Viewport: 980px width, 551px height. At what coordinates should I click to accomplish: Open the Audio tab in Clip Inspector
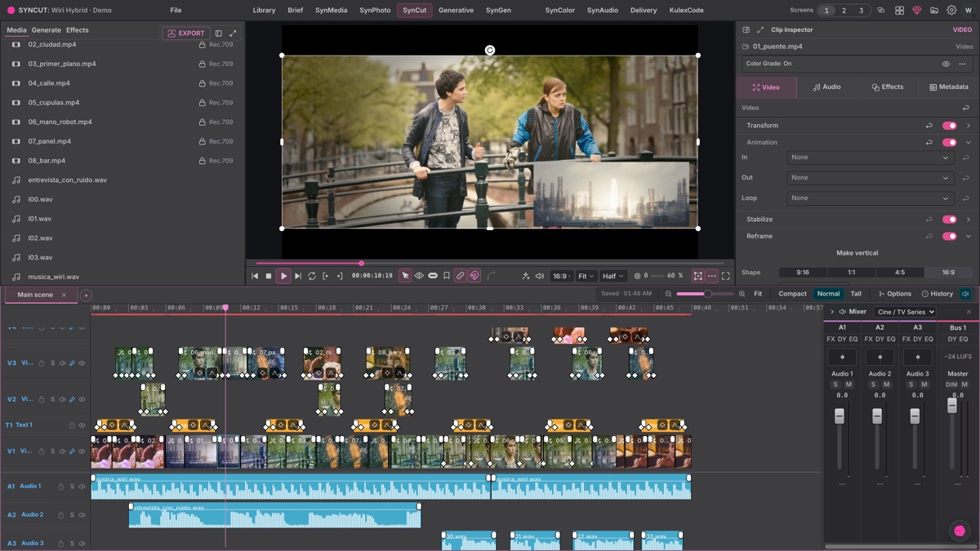click(826, 87)
